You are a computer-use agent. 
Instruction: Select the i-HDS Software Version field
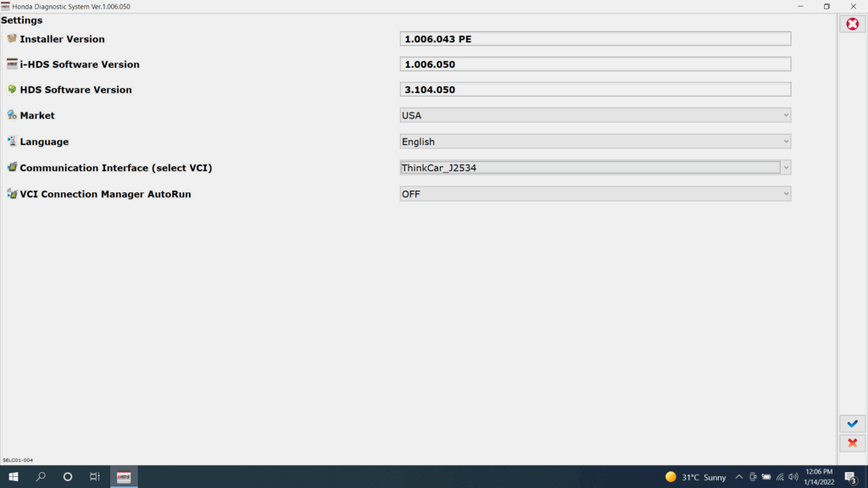coord(595,64)
